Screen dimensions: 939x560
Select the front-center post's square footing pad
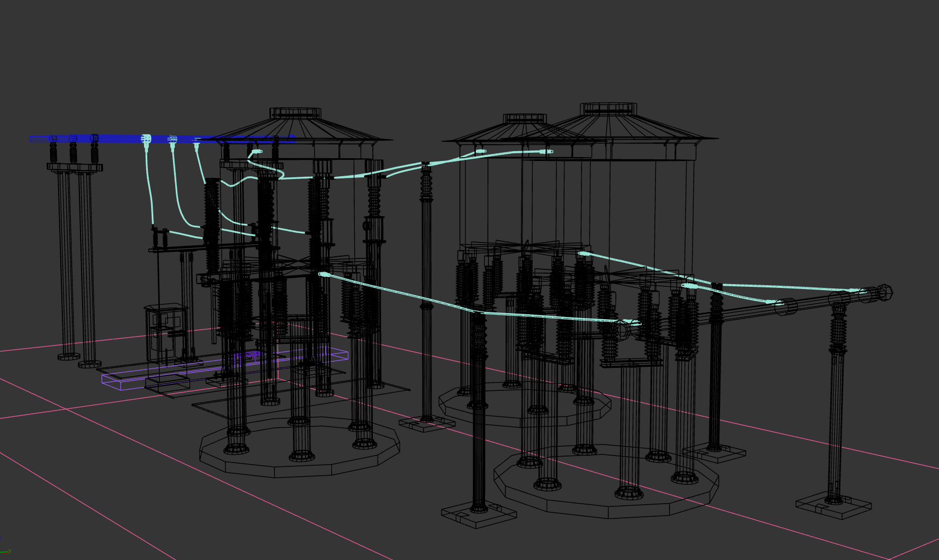point(479,515)
